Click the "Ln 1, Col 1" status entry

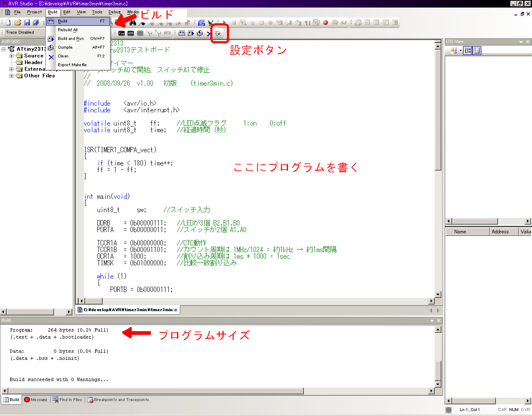pyautogui.click(x=470, y=410)
